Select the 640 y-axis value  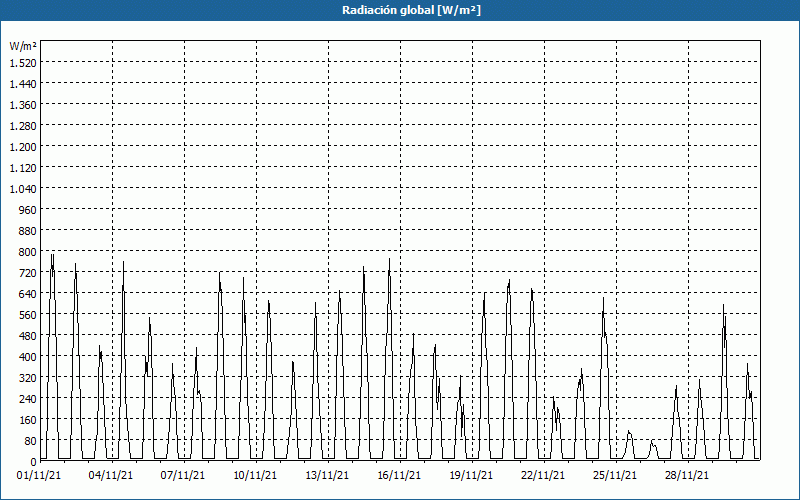(28, 293)
